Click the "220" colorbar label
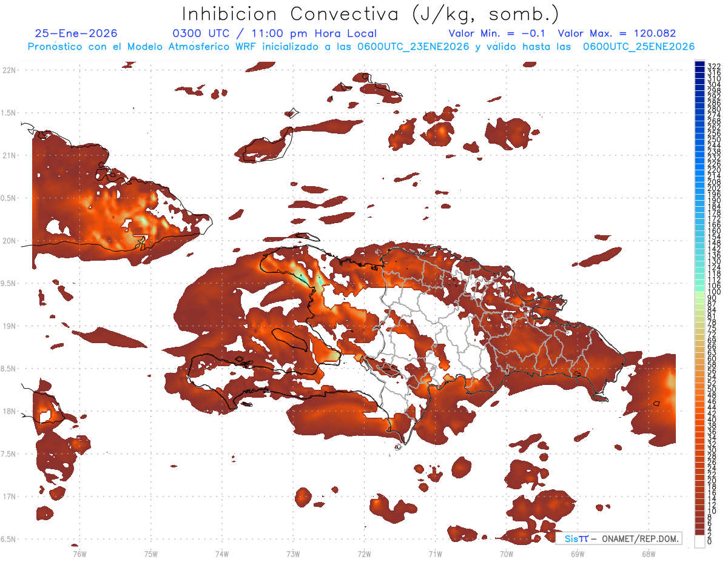The image size is (728, 562). (713, 170)
